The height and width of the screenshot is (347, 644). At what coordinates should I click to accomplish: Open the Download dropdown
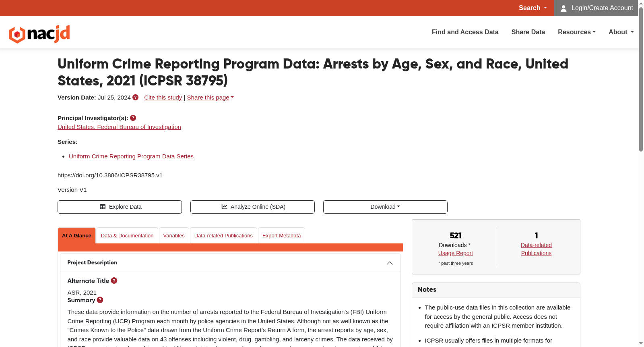385,207
